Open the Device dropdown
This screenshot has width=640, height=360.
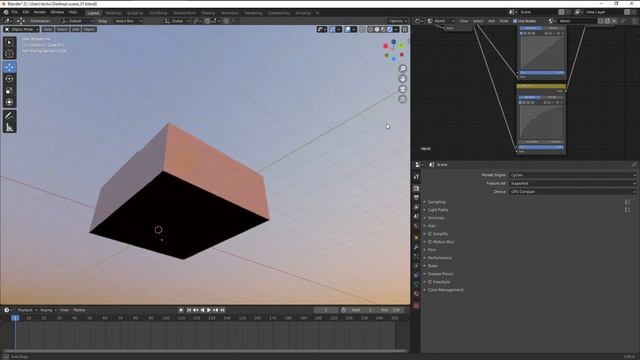(572, 191)
